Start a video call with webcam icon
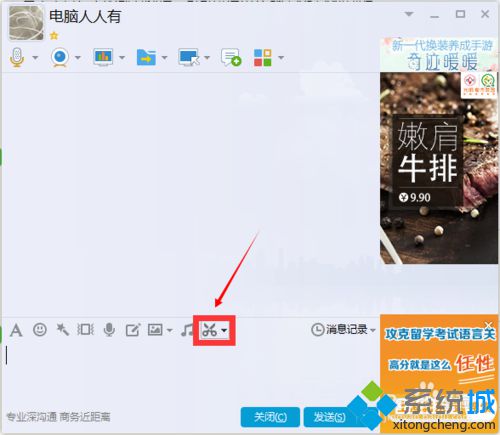Image resolution: width=500 pixels, height=435 pixels. 60,58
